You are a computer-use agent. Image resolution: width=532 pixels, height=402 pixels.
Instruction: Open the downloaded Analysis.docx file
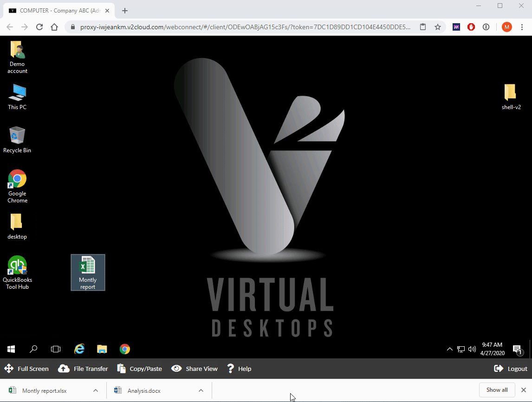144,390
